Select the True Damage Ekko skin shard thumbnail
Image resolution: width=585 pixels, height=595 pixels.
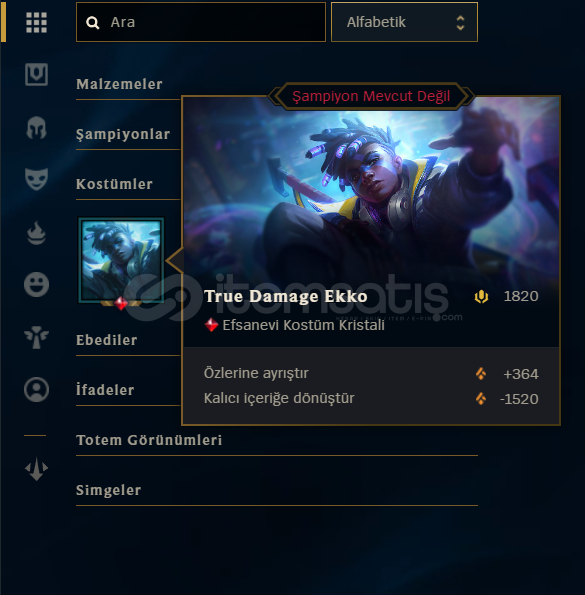tap(121, 260)
